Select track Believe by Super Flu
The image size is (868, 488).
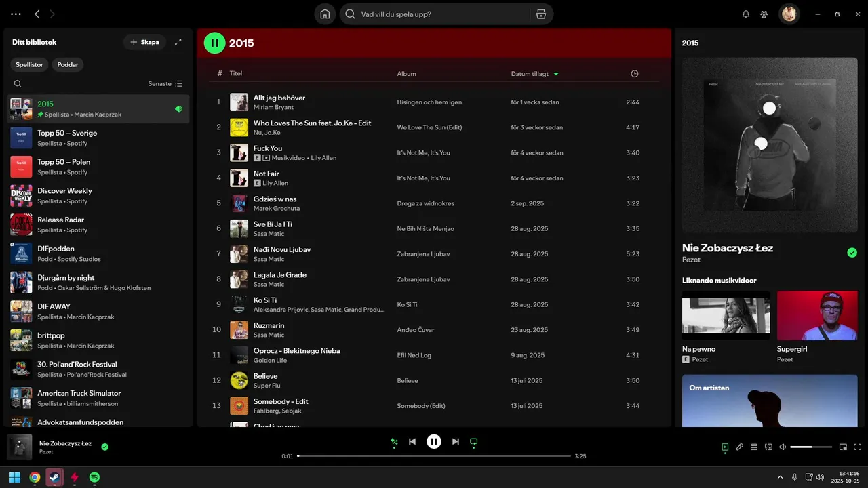(x=434, y=380)
